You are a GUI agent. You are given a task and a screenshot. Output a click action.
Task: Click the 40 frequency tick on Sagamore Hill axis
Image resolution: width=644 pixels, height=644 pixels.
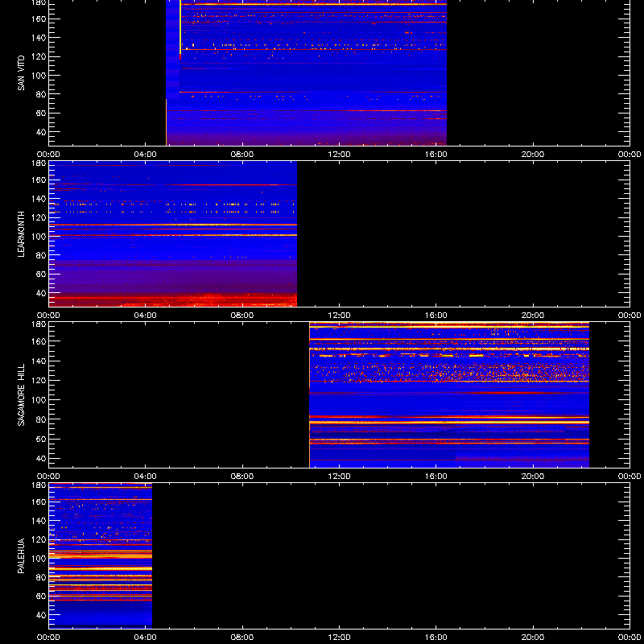39,458
